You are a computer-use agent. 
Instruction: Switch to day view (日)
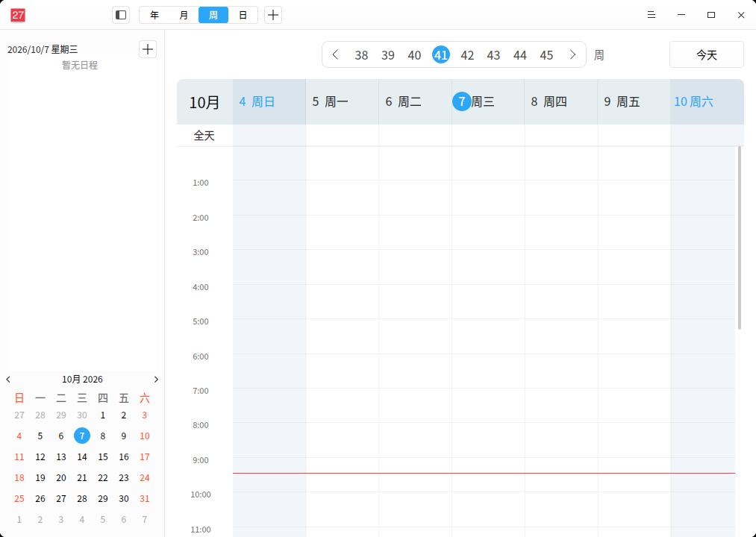(x=243, y=15)
